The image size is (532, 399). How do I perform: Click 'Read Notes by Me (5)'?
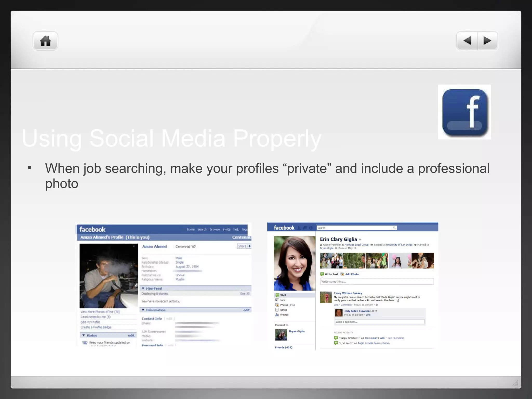point(96,317)
